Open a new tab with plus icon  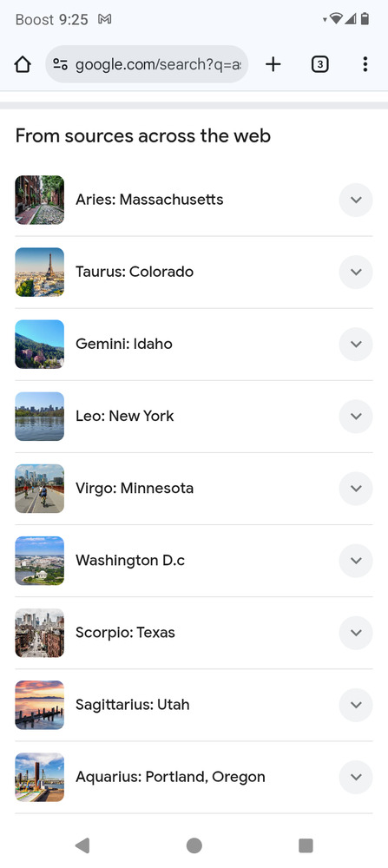tap(273, 65)
